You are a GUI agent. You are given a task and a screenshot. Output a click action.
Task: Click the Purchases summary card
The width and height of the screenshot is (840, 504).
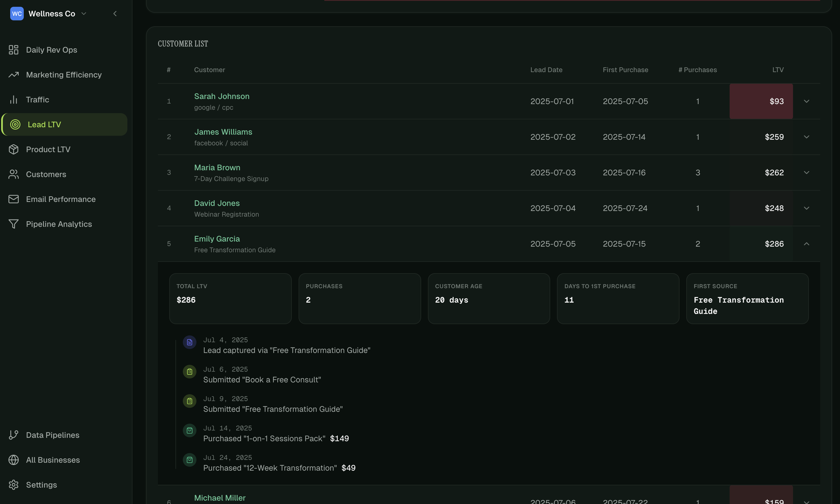pyautogui.click(x=359, y=299)
